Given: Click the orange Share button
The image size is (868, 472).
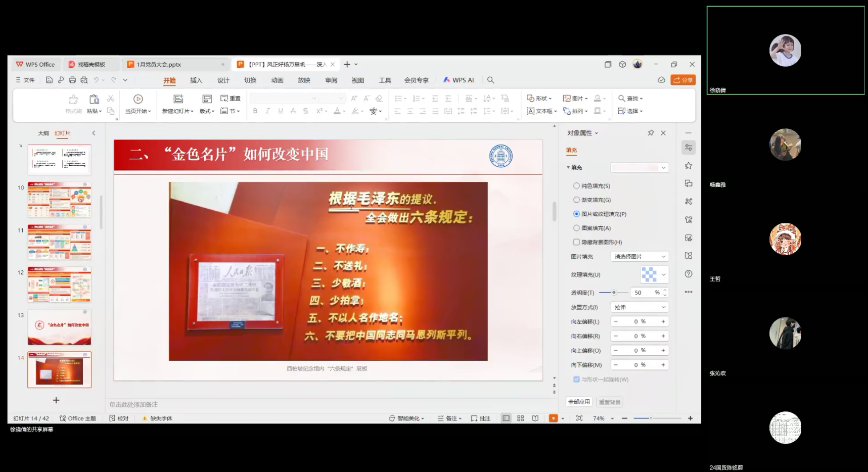Looking at the screenshot, I should click(683, 80).
